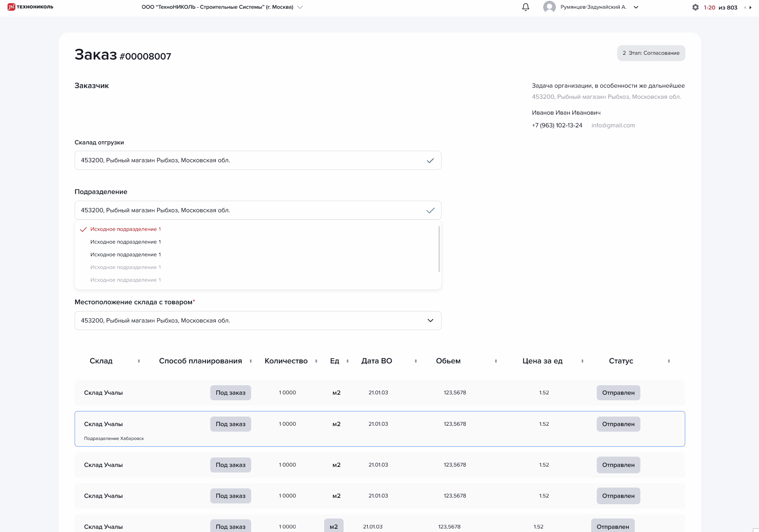The image size is (759, 532).
Task: Open the notifications bell
Action: [x=526, y=7]
